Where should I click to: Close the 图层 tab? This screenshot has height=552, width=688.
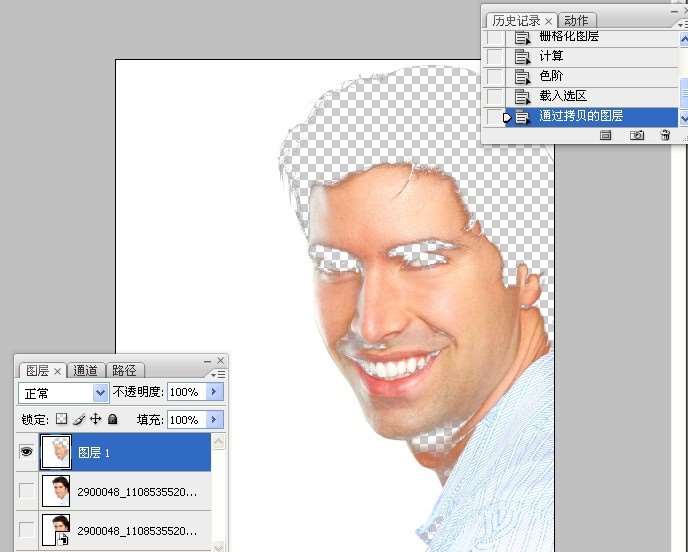point(57,371)
